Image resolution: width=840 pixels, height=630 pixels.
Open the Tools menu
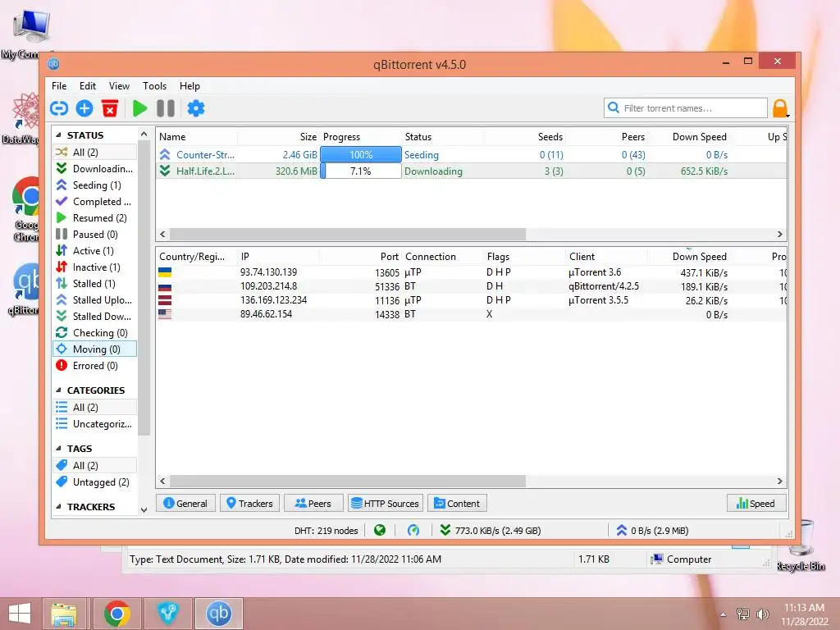click(x=154, y=85)
